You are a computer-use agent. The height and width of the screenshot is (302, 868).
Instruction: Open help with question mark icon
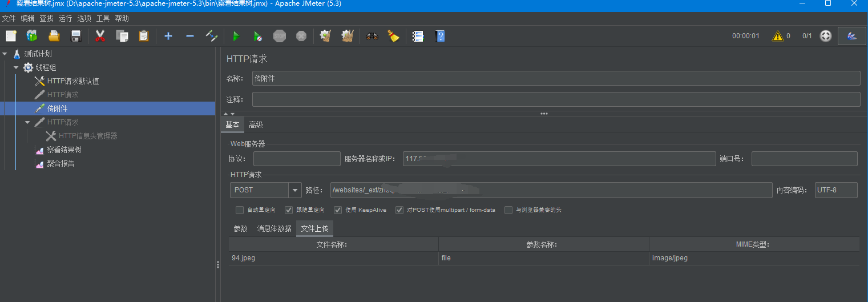(439, 36)
